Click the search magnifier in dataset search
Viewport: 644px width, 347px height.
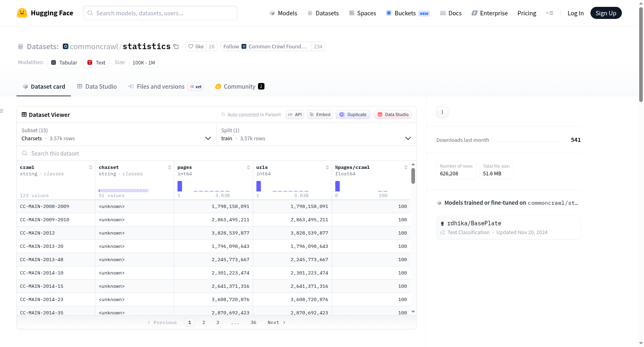click(x=25, y=153)
